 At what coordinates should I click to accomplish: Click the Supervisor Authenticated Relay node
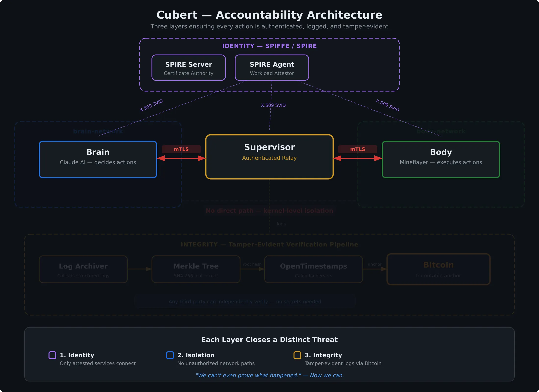[269, 157]
